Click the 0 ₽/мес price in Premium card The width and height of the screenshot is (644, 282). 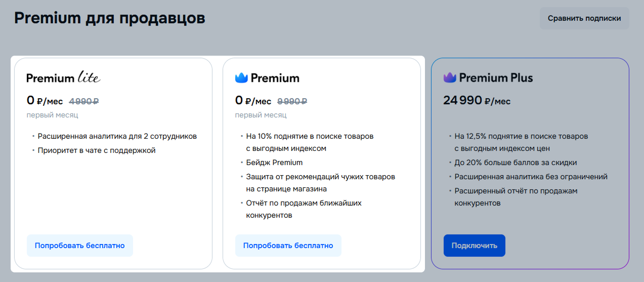coord(253,101)
